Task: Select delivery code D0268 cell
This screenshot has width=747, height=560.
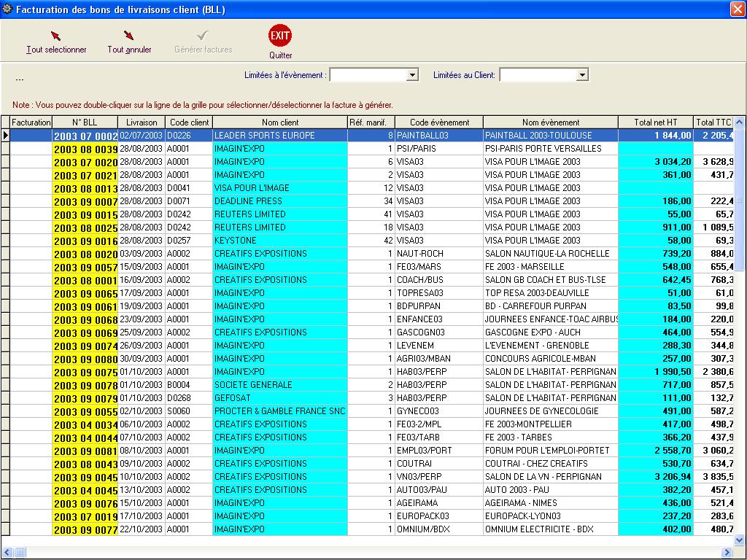Action: [189, 398]
